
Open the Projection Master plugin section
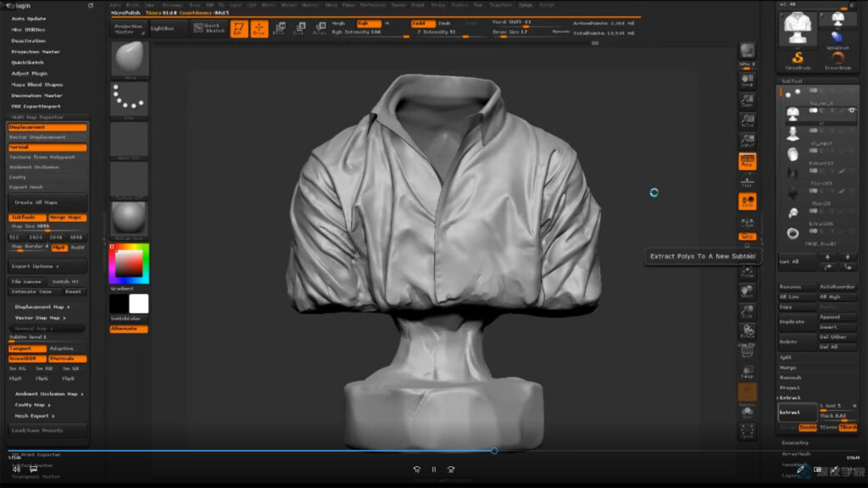coord(36,52)
